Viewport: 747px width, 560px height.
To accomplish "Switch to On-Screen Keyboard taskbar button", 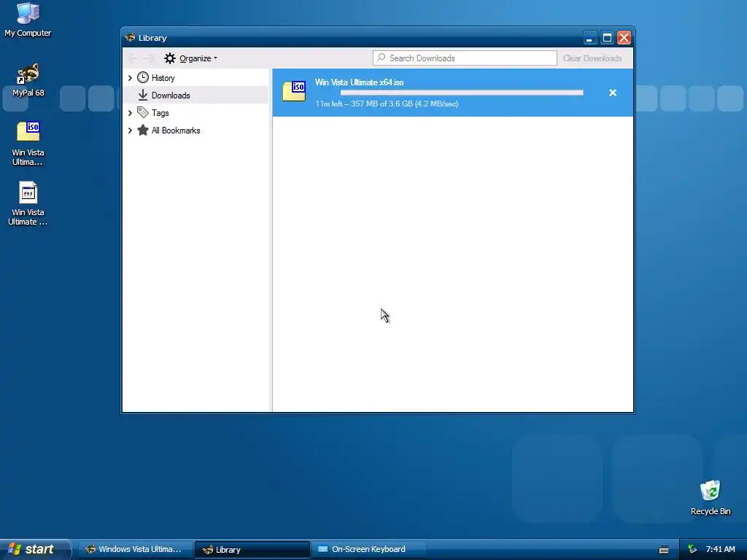I will 368,550.
